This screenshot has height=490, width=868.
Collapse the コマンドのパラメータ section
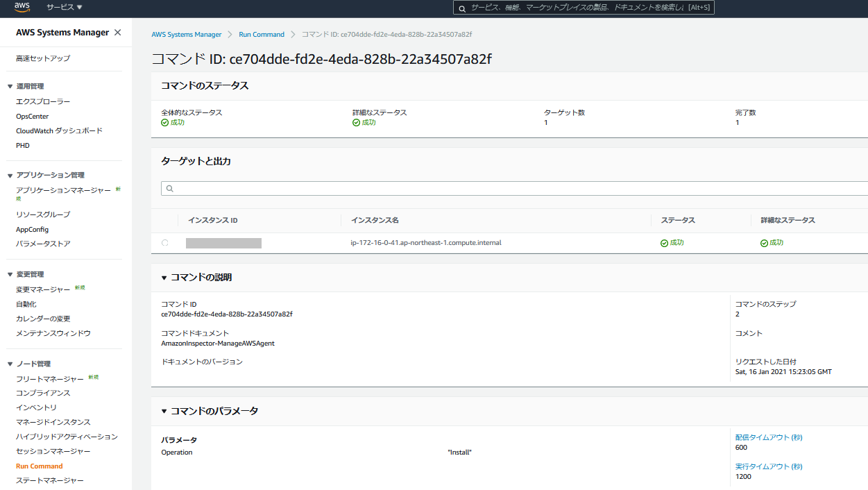164,412
